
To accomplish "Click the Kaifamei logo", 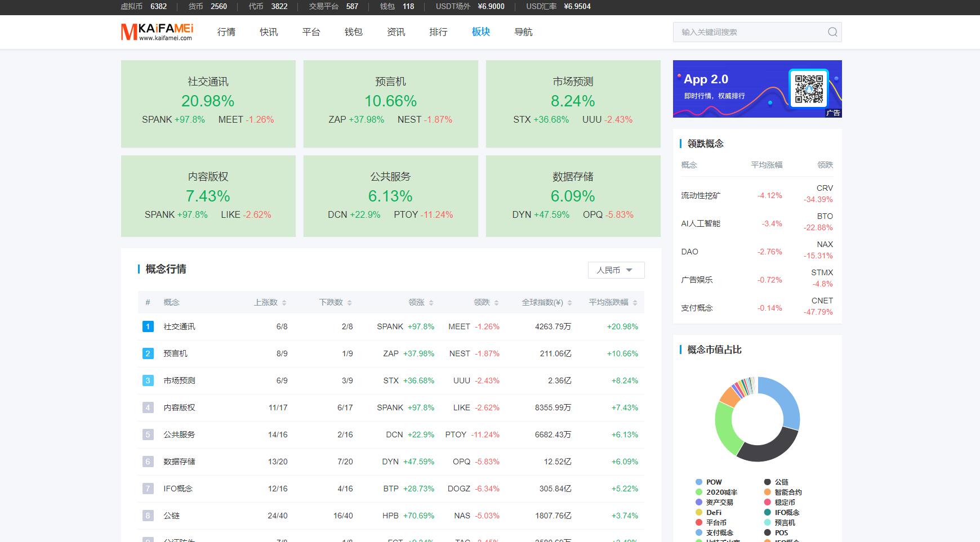I will click(x=157, y=32).
